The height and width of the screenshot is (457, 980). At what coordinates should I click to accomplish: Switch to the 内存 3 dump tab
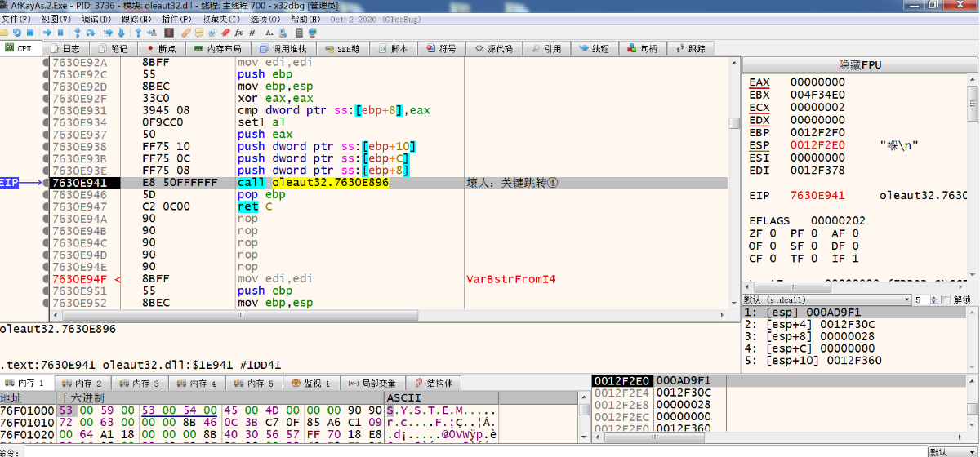coord(139,383)
